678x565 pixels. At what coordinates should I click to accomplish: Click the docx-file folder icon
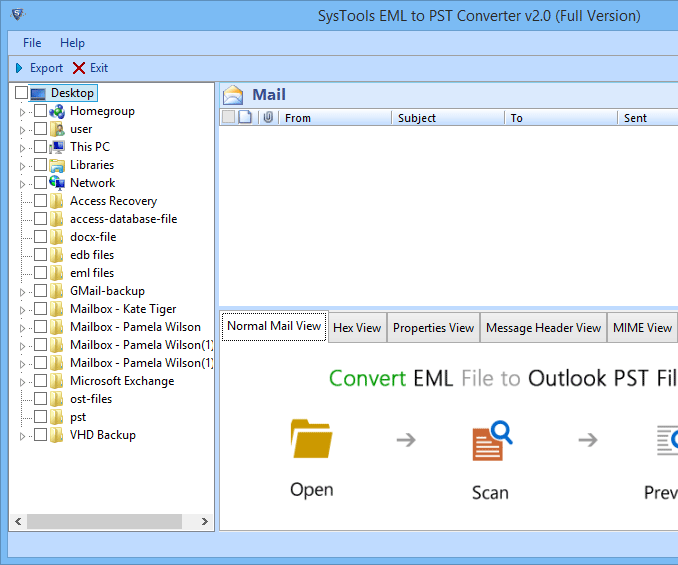[57, 237]
